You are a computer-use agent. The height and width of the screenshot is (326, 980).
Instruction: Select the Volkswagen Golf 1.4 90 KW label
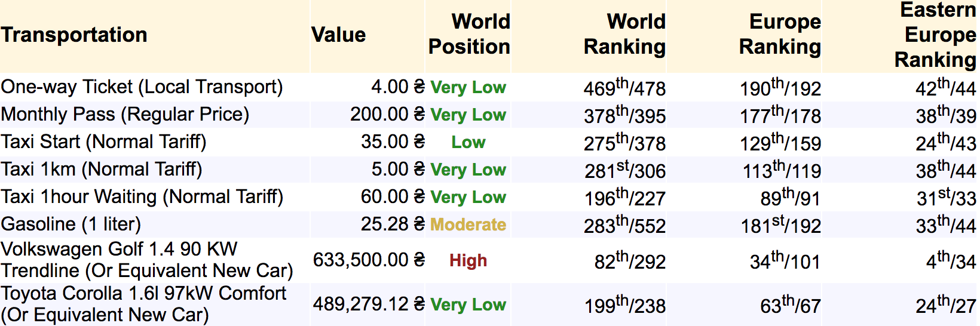point(147,260)
